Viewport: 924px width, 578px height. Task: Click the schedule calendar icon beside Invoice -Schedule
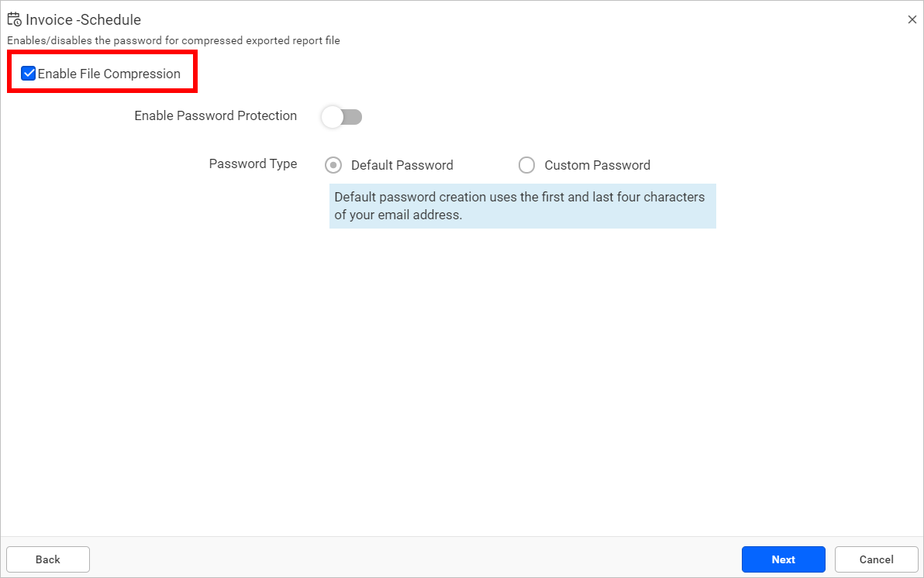pos(14,19)
